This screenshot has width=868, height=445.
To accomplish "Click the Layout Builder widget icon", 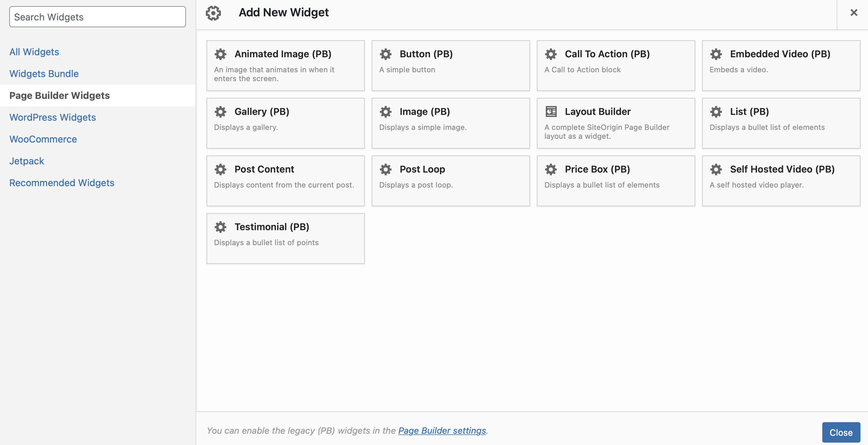I will 551,112.
